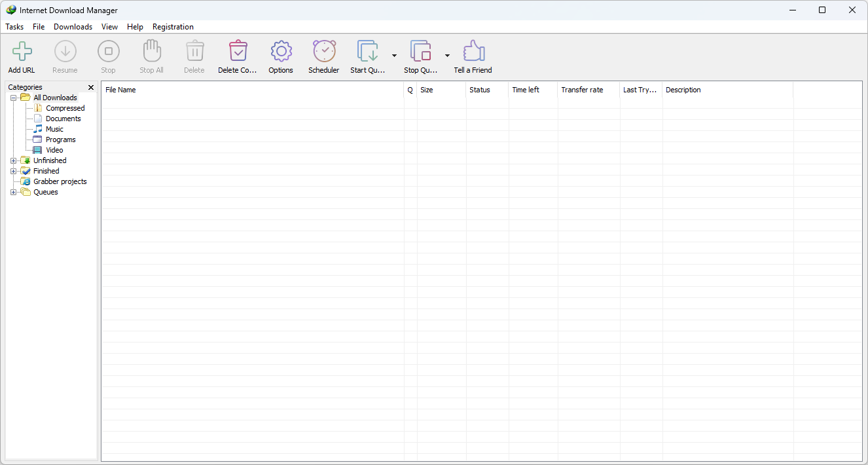Click the Stop Queue icon

[x=421, y=51]
